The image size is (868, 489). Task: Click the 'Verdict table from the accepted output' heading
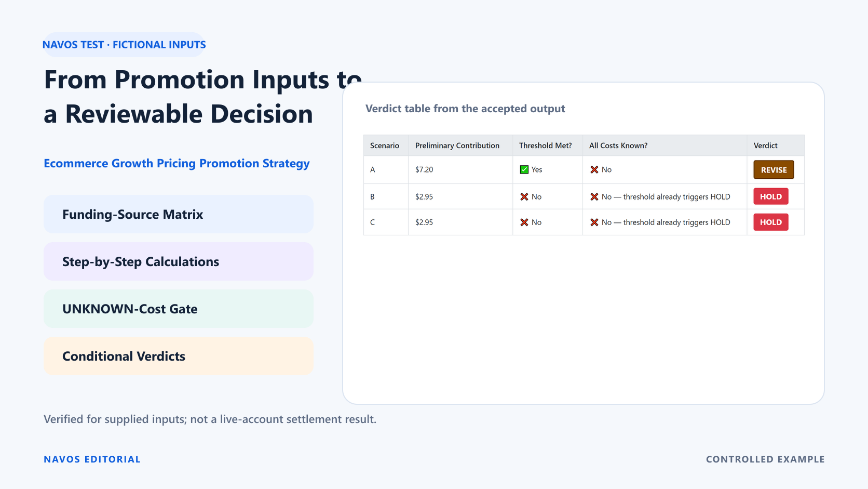(465, 109)
